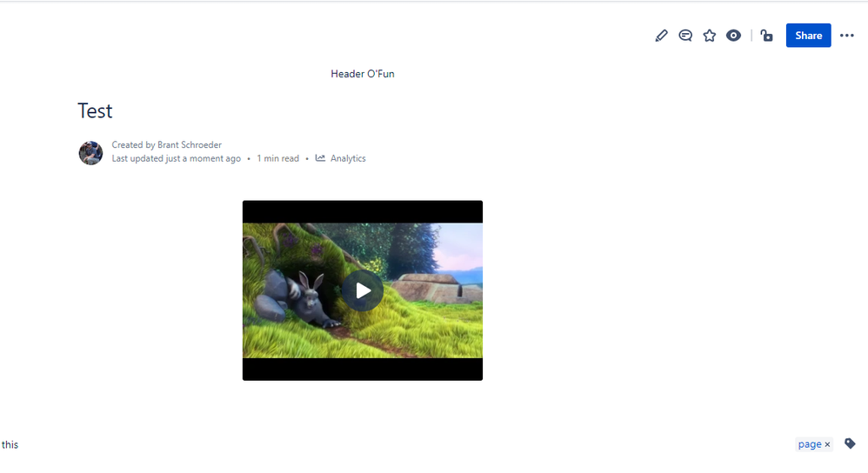
Task: Click the author avatar picture
Action: [90, 153]
